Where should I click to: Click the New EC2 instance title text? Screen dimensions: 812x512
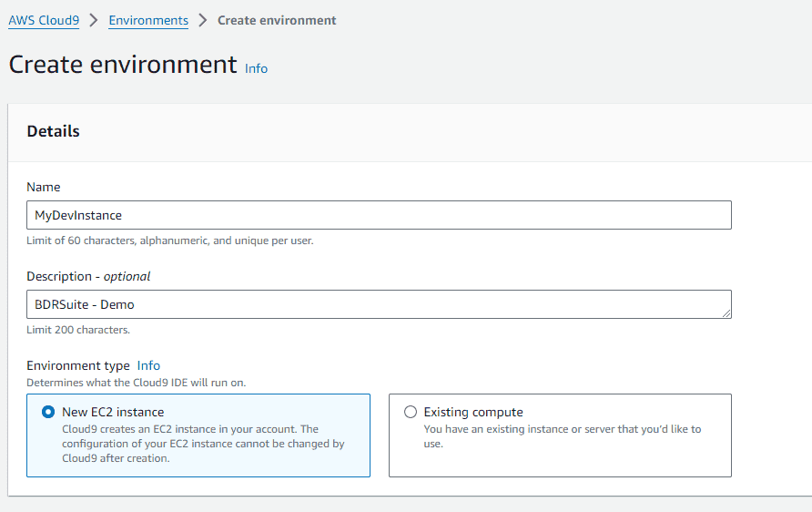[113, 412]
